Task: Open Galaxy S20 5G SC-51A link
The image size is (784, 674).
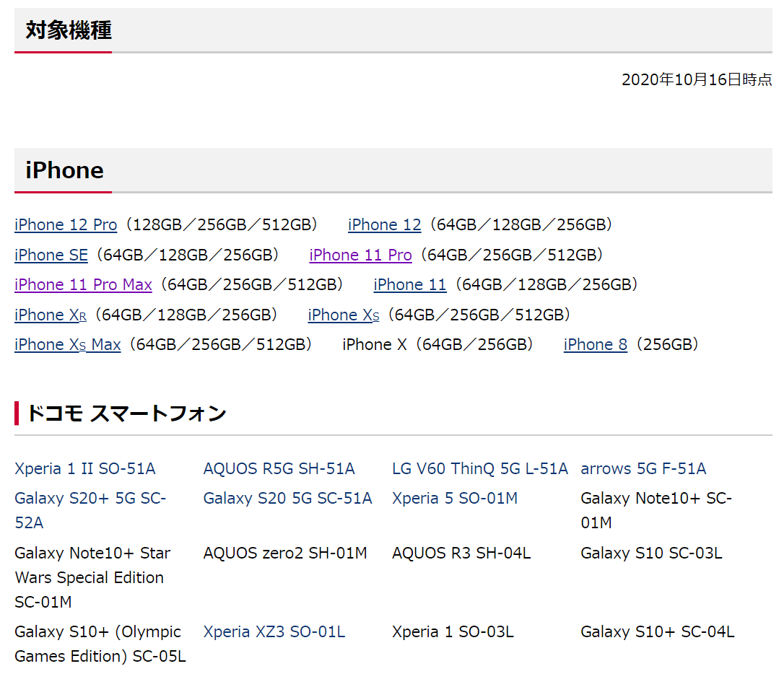Action: tap(288, 498)
